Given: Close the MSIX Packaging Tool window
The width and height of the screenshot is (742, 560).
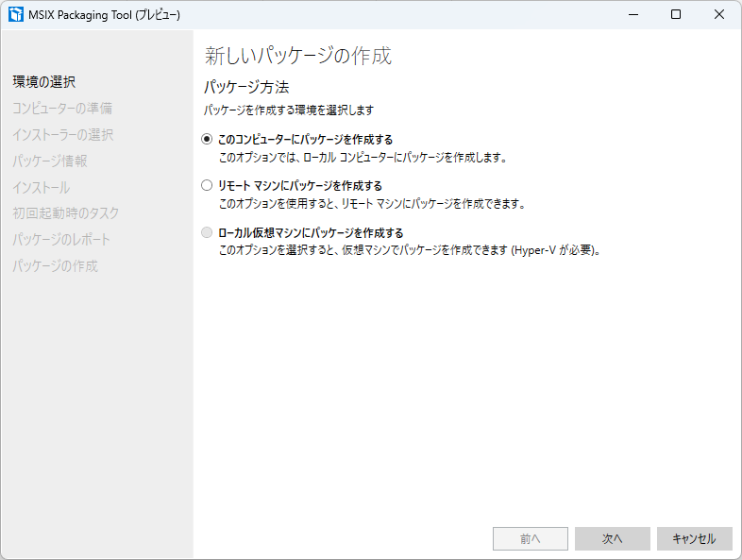Looking at the screenshot, I should click(719, 14).
